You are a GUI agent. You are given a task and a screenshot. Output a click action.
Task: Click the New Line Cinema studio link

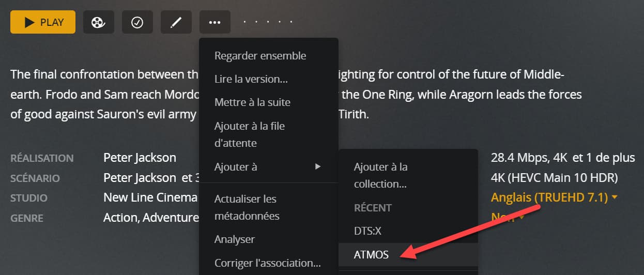[x=150, y=197]
